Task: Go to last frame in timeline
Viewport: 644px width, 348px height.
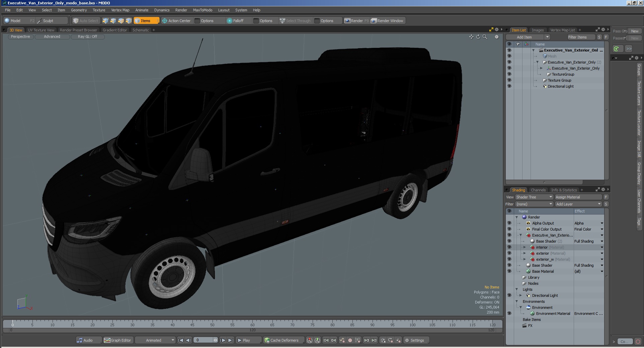Action: point(231,340)
